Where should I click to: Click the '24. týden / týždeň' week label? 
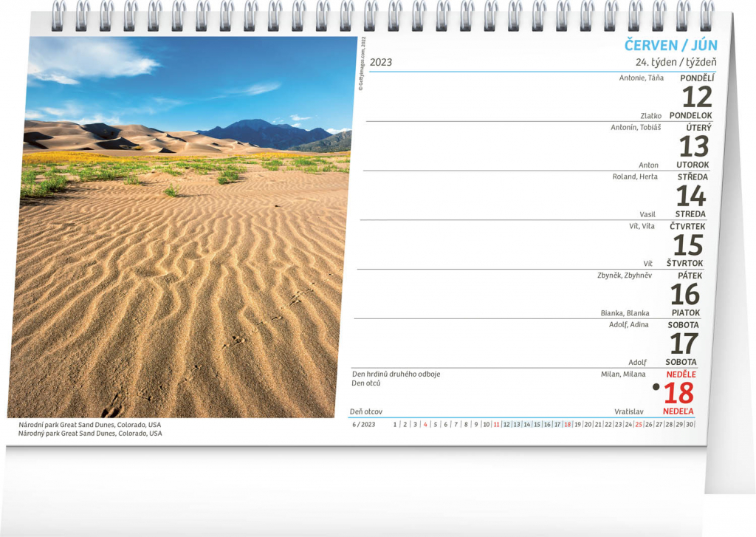click(676, 62)
